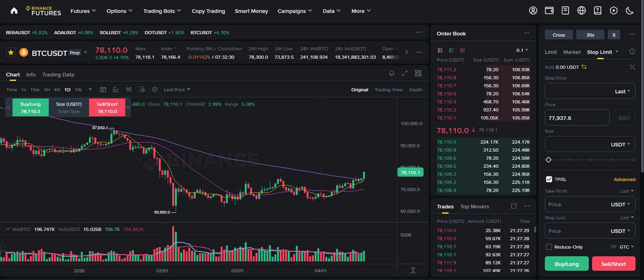This screenshot has height=280, width=644.
Task: Switch the chart to Trading View
Action: (388, 90)
